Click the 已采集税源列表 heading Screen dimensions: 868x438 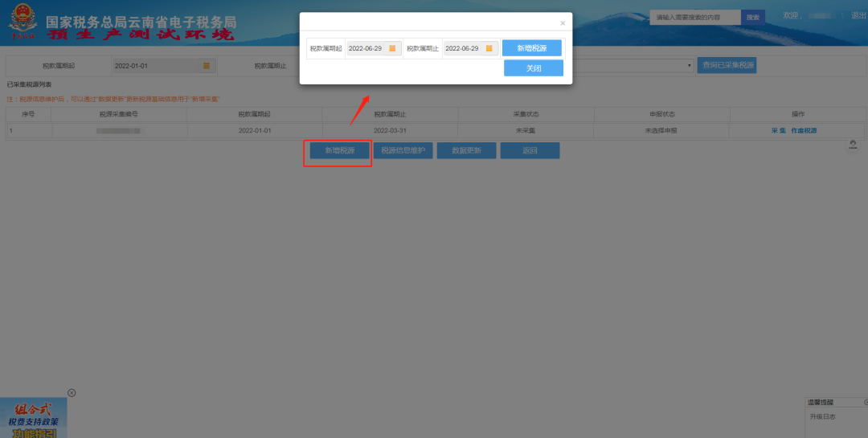(29, 84)
